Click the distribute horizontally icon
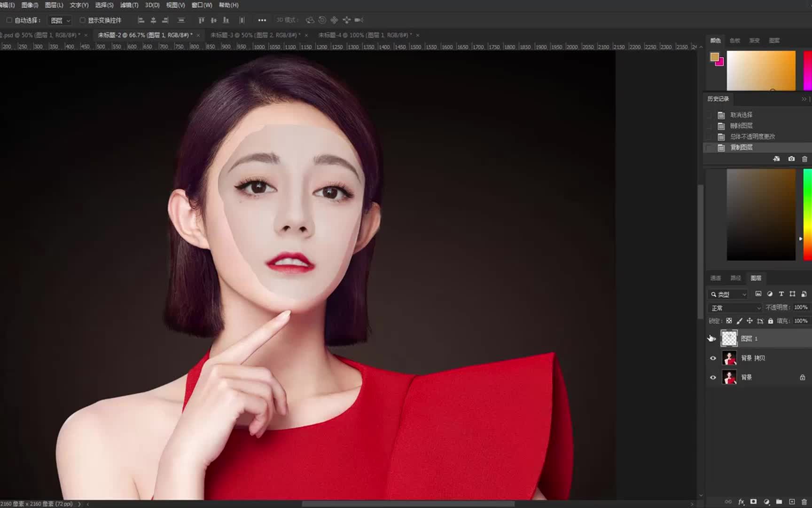Viewport: 812px width, 508px height. [242, 20]
